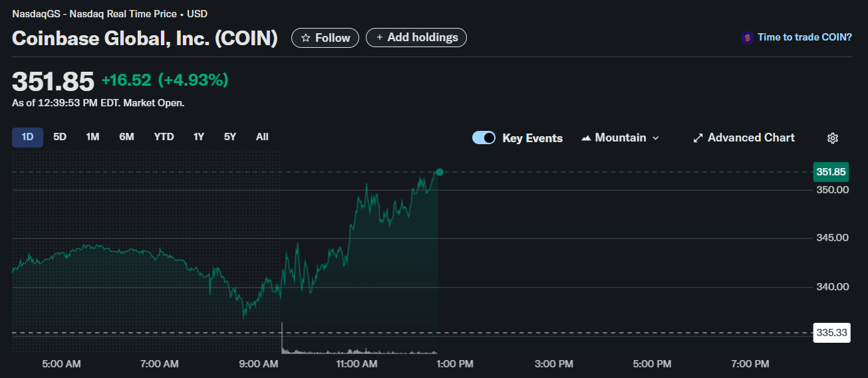Click the 350.00 axis label
This screenshot has height=378, width=868.
tap(833, 190)
